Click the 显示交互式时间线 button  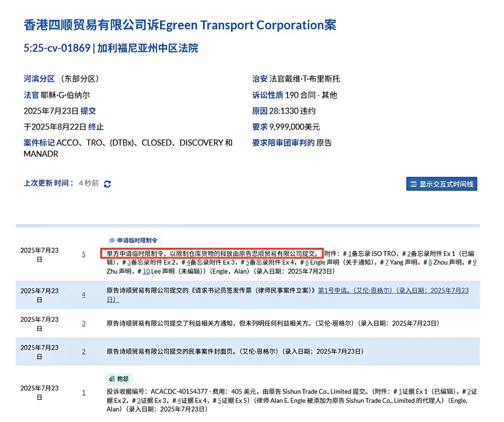pyautogui.click(x=441, y=184)
